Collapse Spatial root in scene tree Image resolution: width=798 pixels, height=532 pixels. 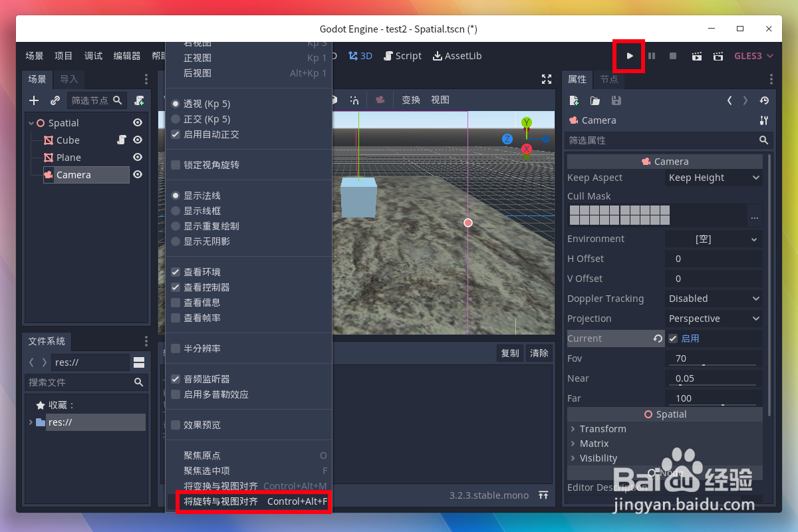point(31,123)
